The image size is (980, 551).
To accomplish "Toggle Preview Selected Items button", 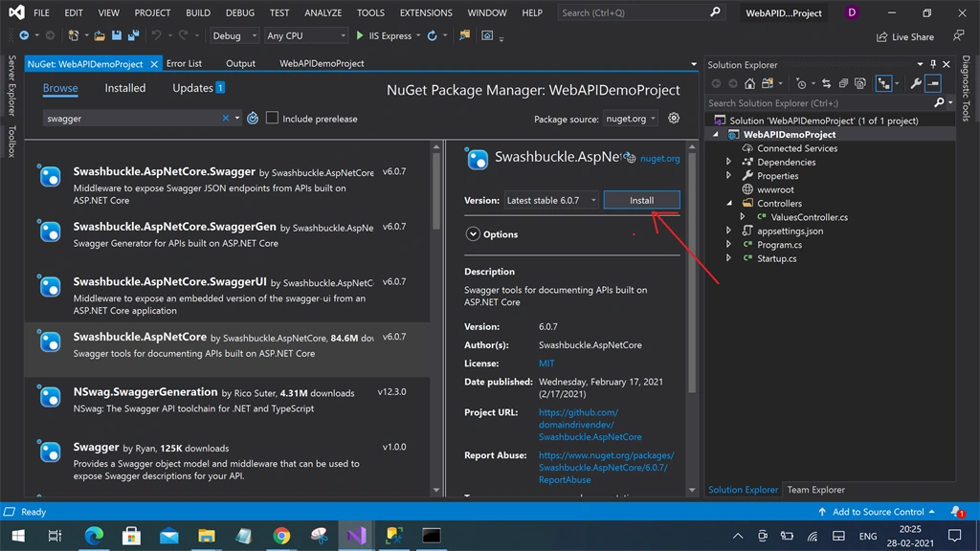I will (x=933, y=83).
